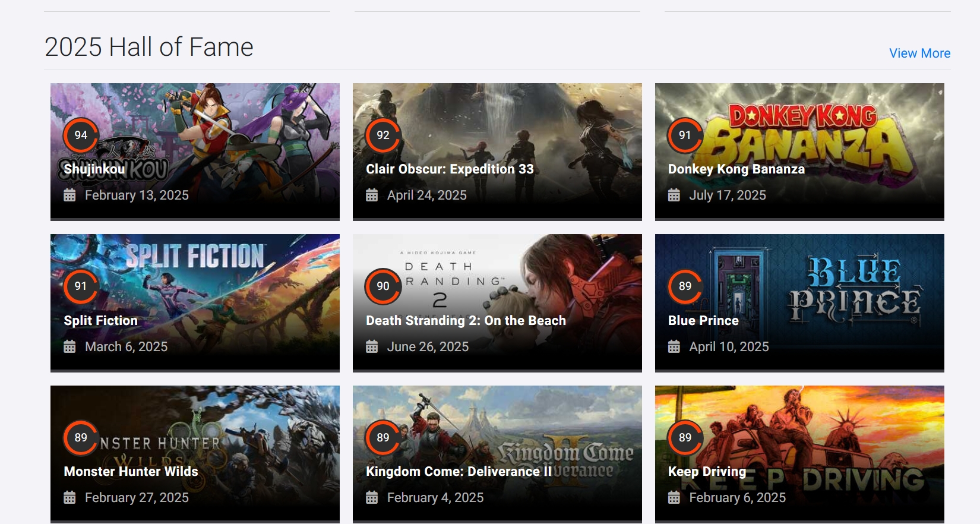Click the date July 17, 2025

(728, 195)
